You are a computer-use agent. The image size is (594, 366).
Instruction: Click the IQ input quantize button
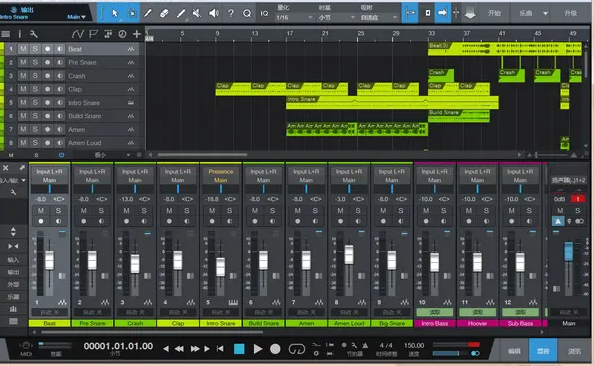point(264,13)
